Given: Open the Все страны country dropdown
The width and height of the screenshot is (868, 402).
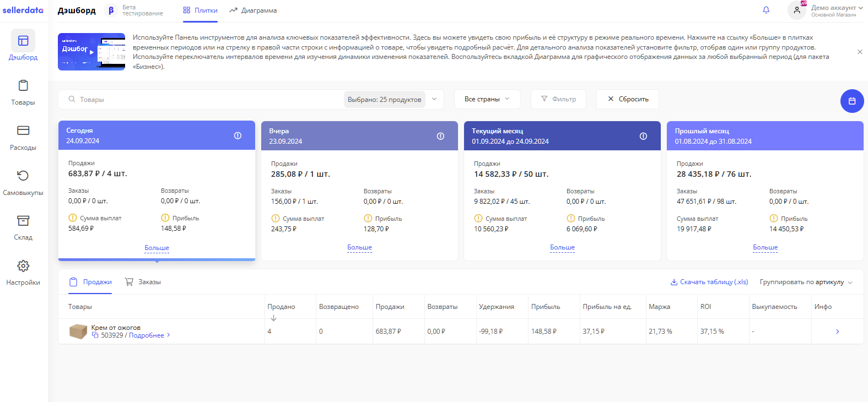Looking at the screenshot, I should click(487, 99).
